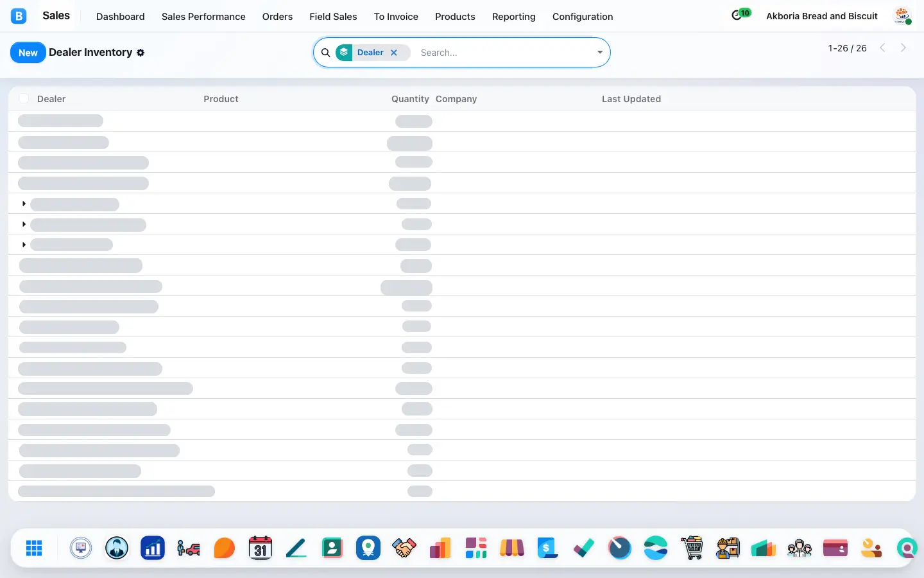Image resolution: width=924 pixels, height=578 pixels.
Task: Click the blue B home logo
Action: [x=19, y=16]
